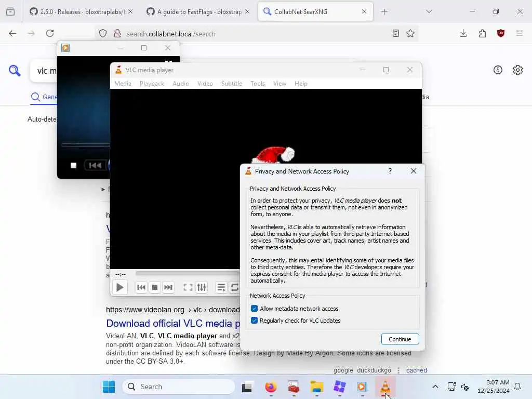Screen dimensions: 532x399
Task: Click the site security padlock icon
Action: [117, 33]
